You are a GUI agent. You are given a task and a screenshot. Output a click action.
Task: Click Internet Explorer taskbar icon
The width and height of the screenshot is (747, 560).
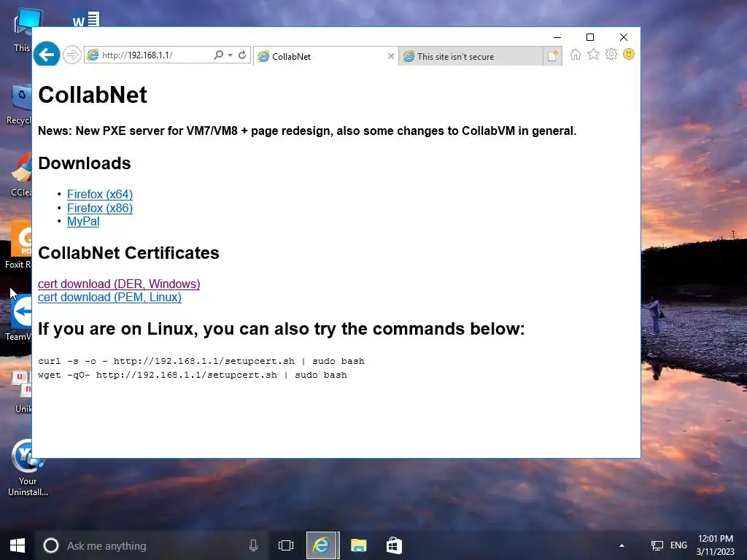pos(322,545)
